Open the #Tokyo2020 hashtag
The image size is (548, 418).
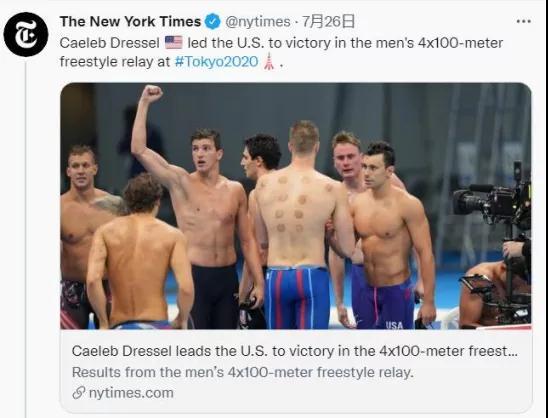pos(216,62)
